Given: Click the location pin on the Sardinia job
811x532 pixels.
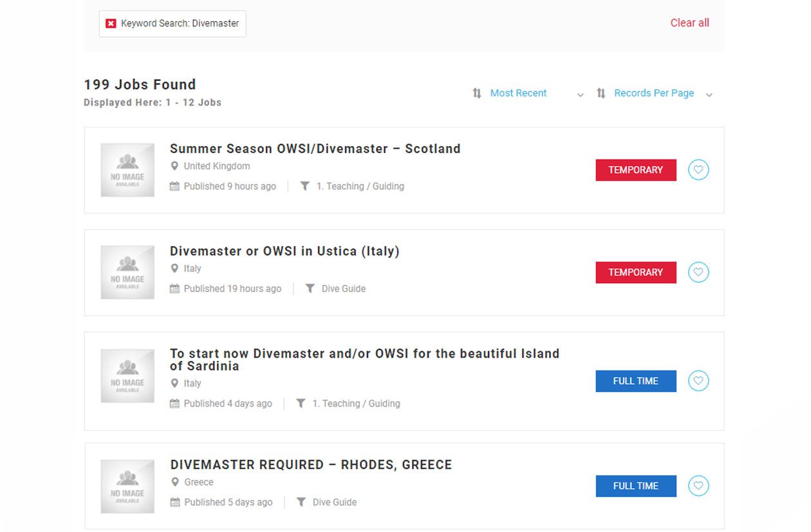Looking at the screenshot, I should click(x=174, y=383).
